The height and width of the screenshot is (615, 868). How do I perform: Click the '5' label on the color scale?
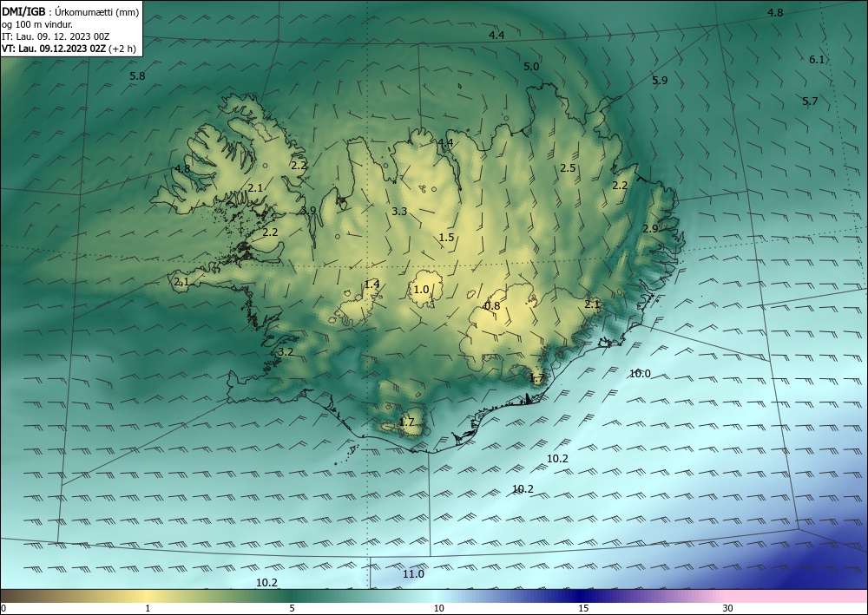pos(292,609)
